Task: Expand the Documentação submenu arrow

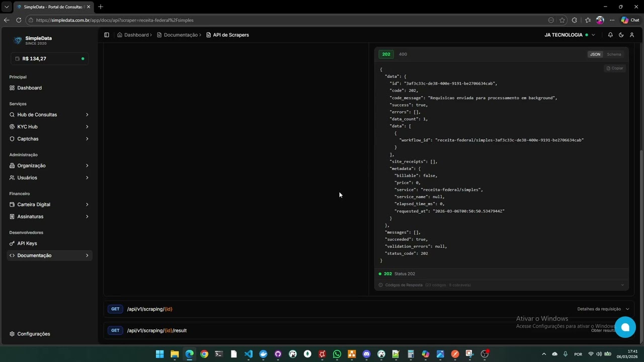Action: (87, 255)
